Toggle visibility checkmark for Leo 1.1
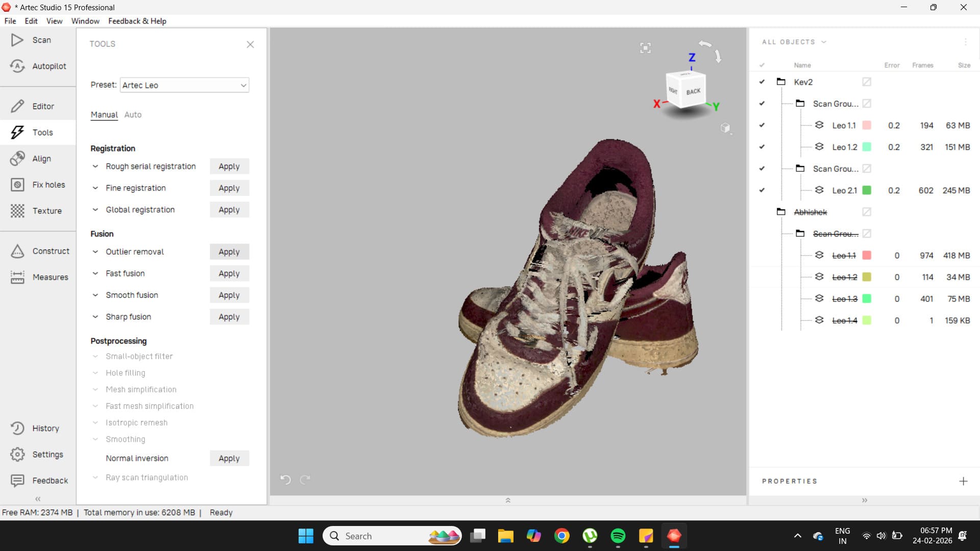This screenshot has height=551, width=980. click(x=762, y=126)
